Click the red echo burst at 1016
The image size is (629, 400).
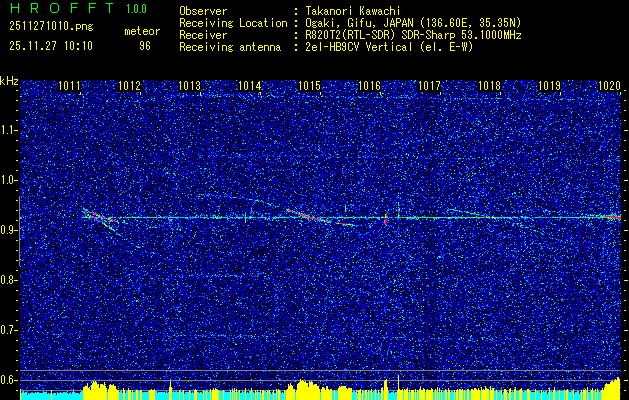[x=386, y=219]
